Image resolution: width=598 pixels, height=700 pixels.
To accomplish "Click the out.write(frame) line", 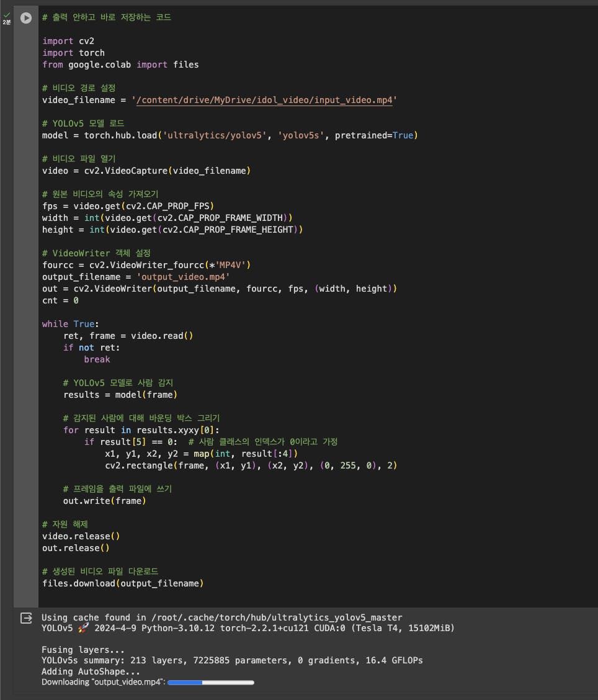I will pos(104,501).
